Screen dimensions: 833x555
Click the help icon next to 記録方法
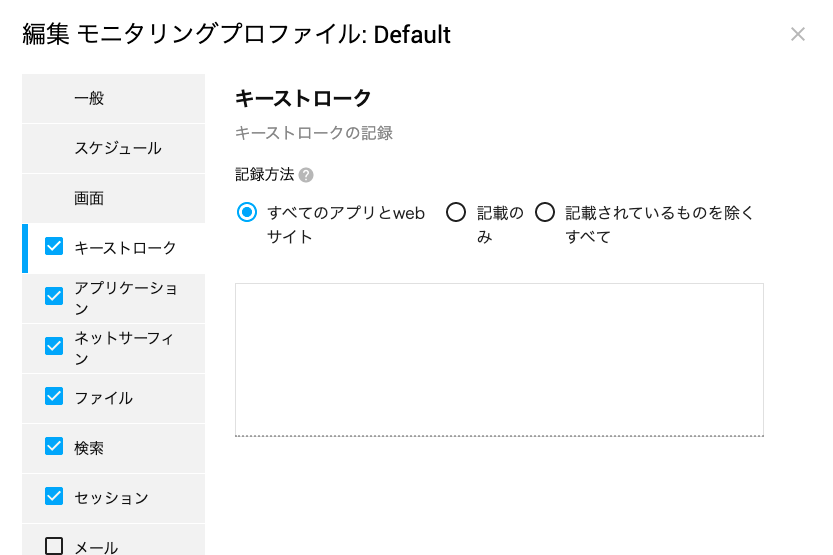pyautogui.click(x=306, y=175)
